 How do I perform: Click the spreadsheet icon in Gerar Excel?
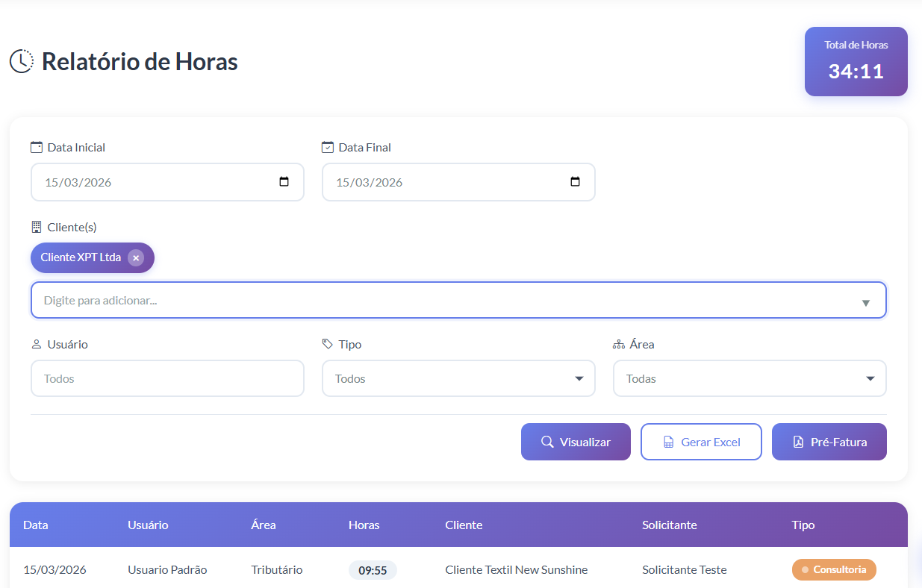(669, 442)
